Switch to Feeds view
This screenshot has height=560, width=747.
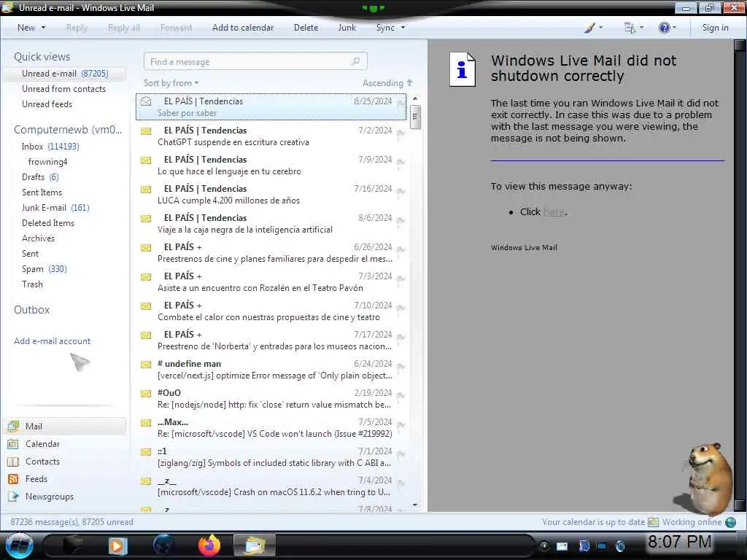(x=36, y=479)
